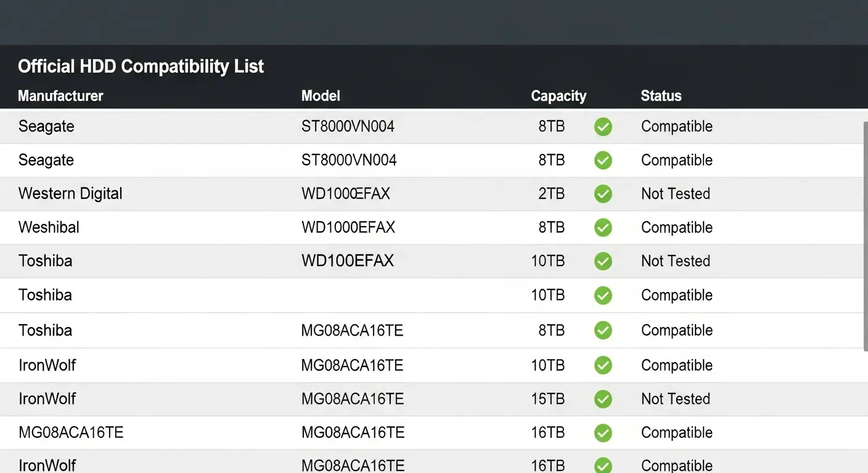Click '8TB' capacity in Toshiba MG08ACA16TE row
Image resolution: width=868 pixels, height=473 pixels.
(551, 331)
